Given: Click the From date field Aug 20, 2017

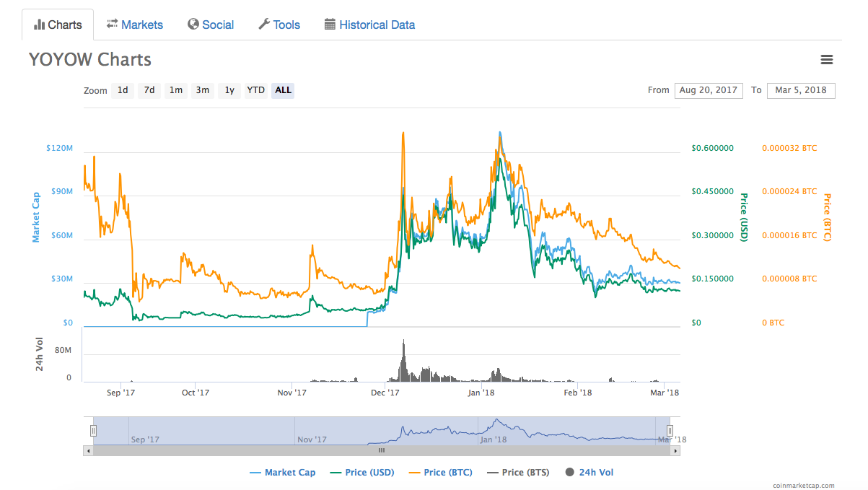Looking at the screenshot, I should pos(709,90).
